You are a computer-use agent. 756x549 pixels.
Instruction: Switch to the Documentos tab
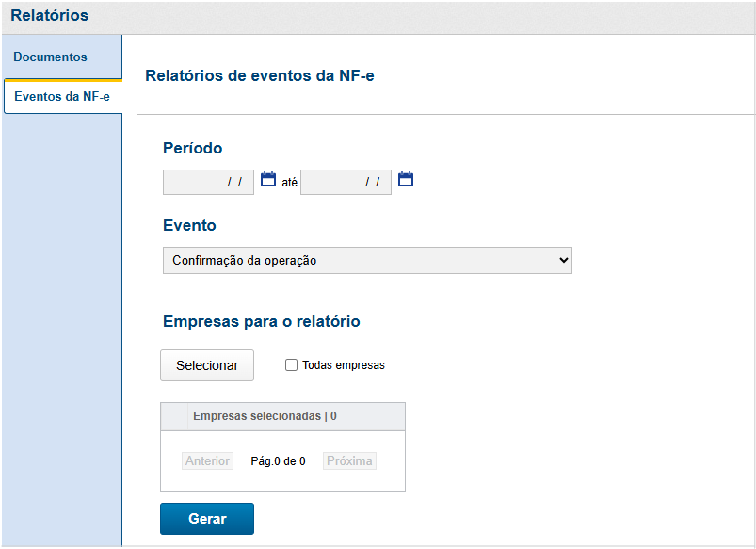[51, 57]
